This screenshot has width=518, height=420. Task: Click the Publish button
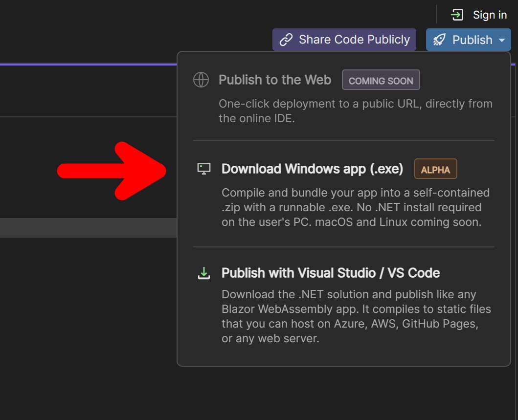pyautogui.click(x=469, y=40)
